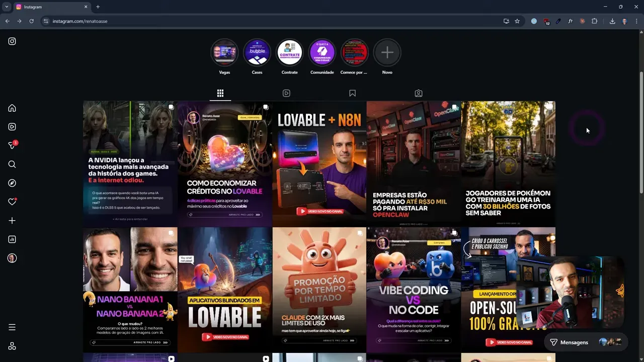Open notifications heart icon

[12, 202]
